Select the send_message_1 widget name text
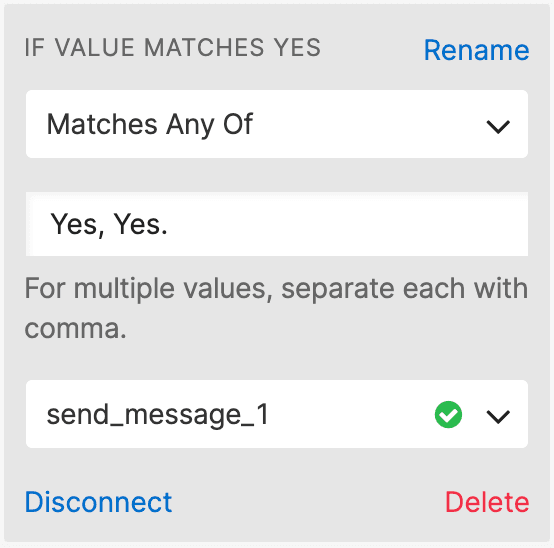Viewport: 554px width, 548px height. [x=158, y=415]
